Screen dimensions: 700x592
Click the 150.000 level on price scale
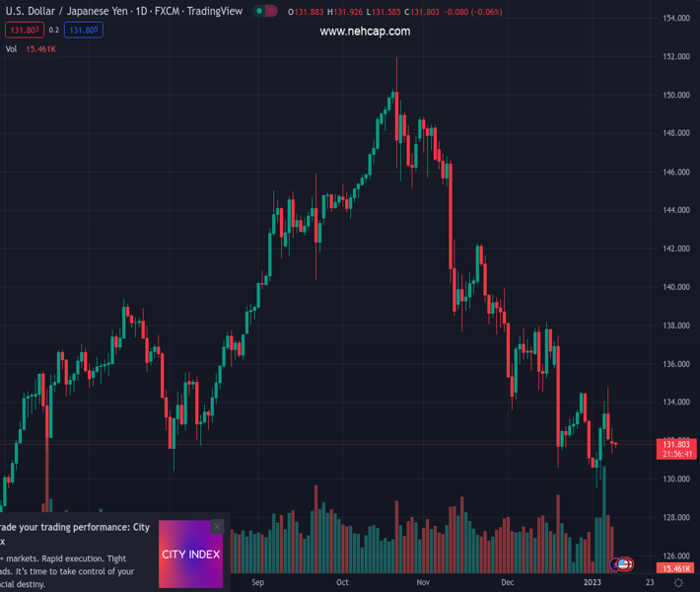pos(674,96)
